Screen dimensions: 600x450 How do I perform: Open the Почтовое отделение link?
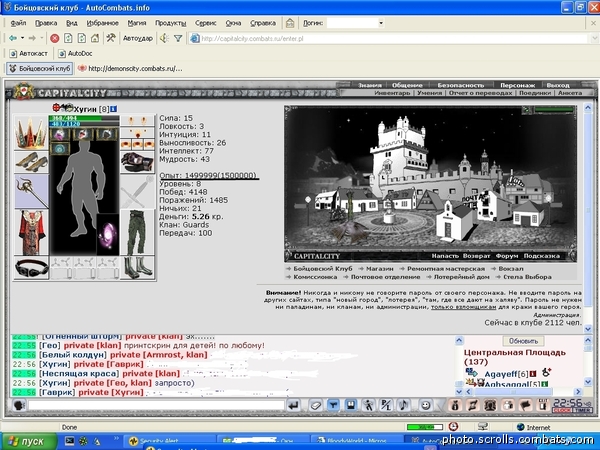point(385,277)
